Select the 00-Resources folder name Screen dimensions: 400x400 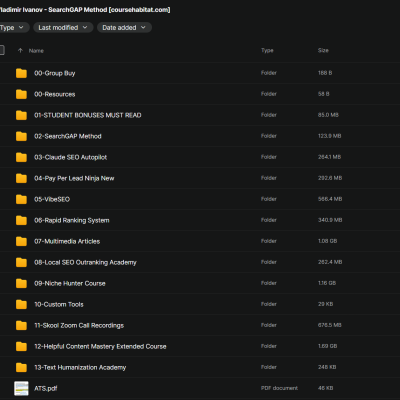coord(55,94)
